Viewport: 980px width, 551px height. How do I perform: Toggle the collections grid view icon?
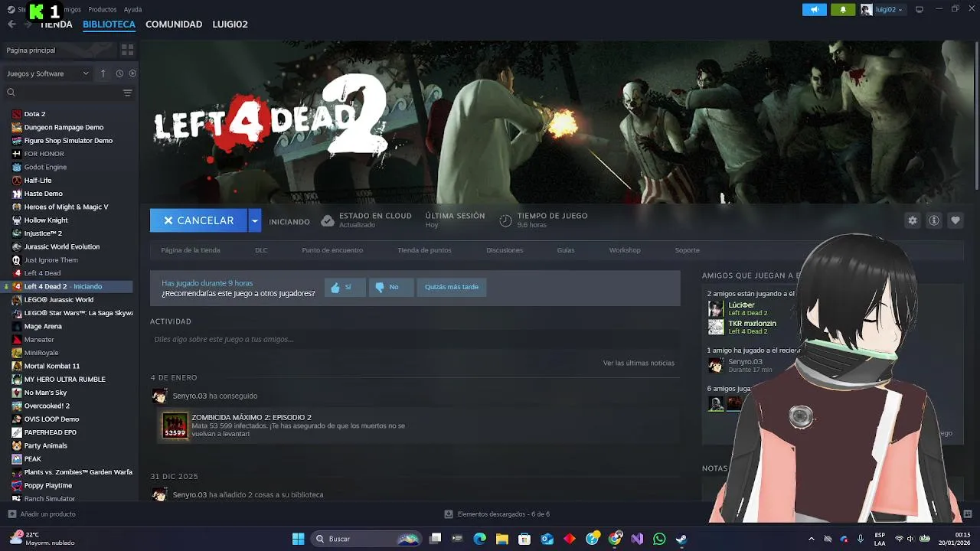tap(127, 50)
